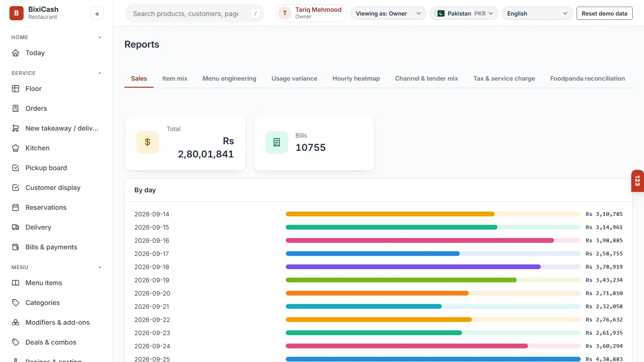This screenshot has width=644, height=362.
Task: Click the Bills & payments icon
Action: click(16, 247)
